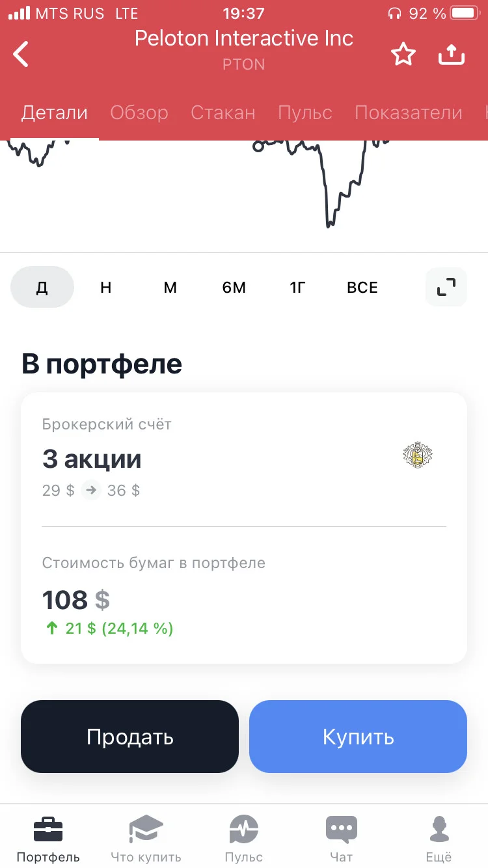Switch to the Показатели tab
This screenshot has width=488, height=868.
pos(409,113)
